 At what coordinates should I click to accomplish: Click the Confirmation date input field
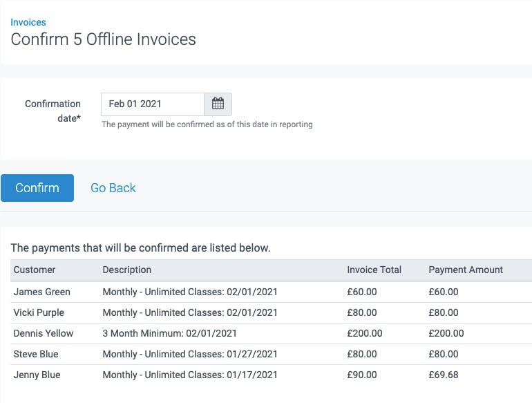tap(153, 104)
